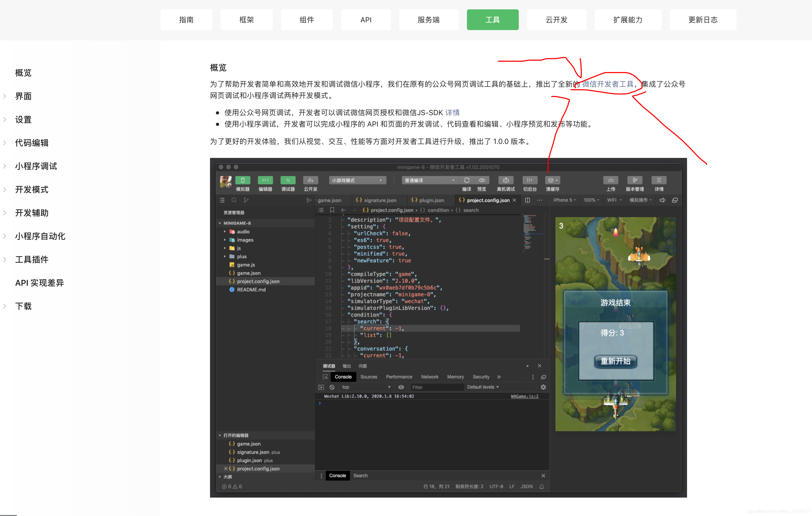
Task: Click the 详情 link after JS-SDK
Action: pos(452,112)
